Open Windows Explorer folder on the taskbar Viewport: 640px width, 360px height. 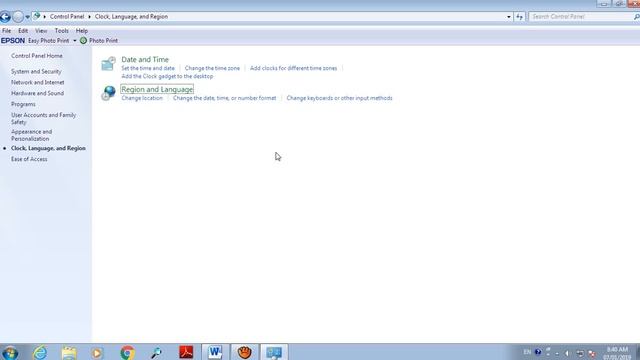point(69,352)
